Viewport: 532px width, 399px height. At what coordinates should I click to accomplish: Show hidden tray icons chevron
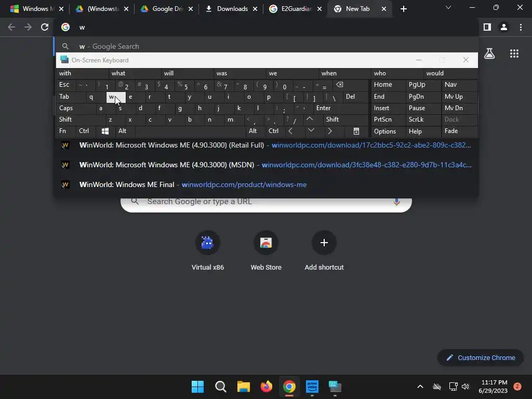pyautogui.click(x=420, y=387)
